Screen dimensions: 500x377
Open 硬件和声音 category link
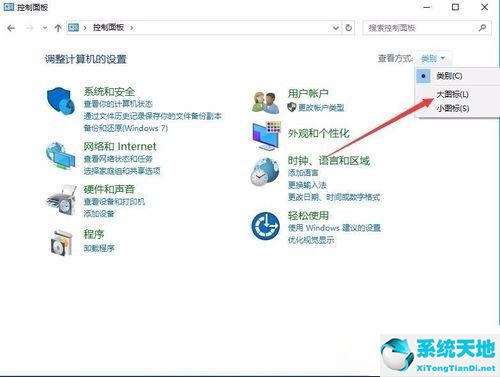click(109, 189)
